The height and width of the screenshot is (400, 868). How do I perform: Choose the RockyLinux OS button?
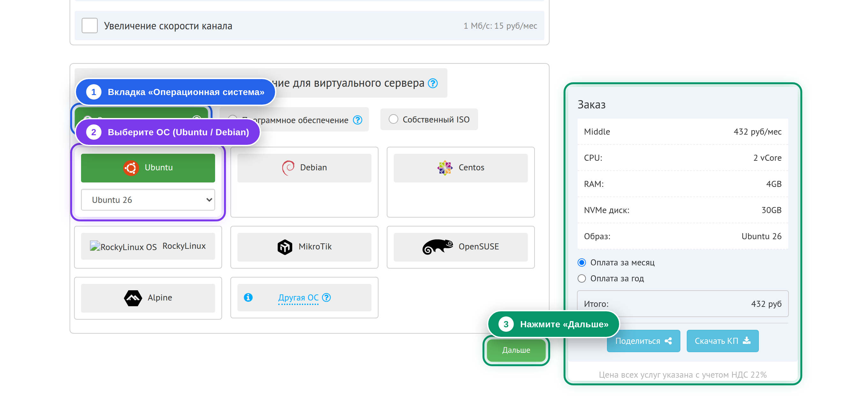click(x=148, y=247)
